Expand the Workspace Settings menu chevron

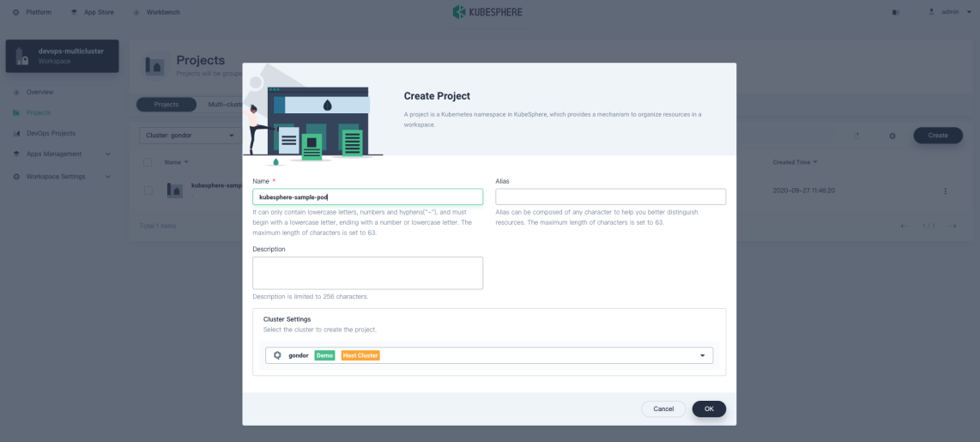pos(108,176)
